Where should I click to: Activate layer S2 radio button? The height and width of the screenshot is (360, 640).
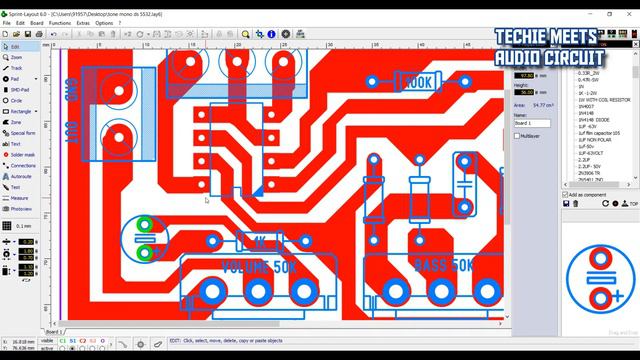[92, 349]
